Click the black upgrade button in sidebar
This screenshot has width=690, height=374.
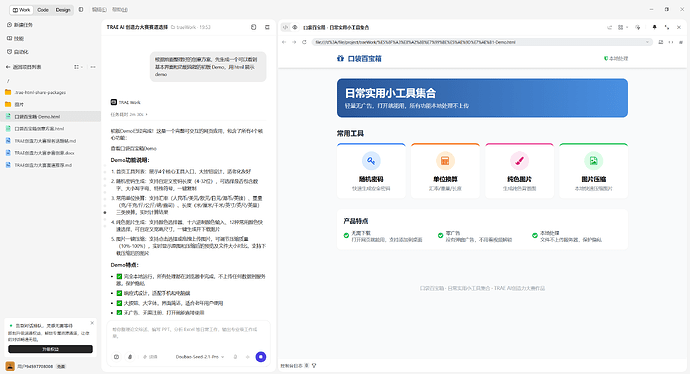tap(50, 349)
